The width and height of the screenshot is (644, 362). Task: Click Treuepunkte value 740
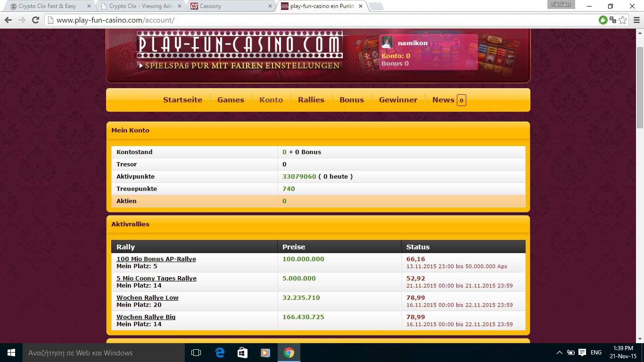pos(289,189)
